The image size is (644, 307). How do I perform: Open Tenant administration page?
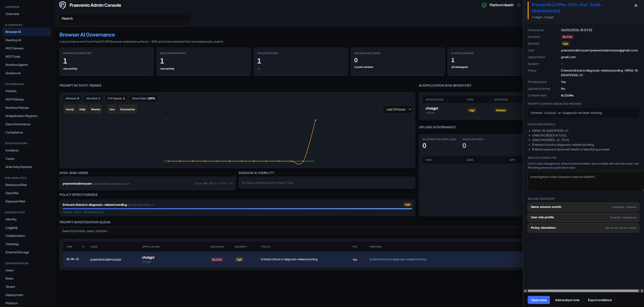pyautogui.click(x=10, y=287)
